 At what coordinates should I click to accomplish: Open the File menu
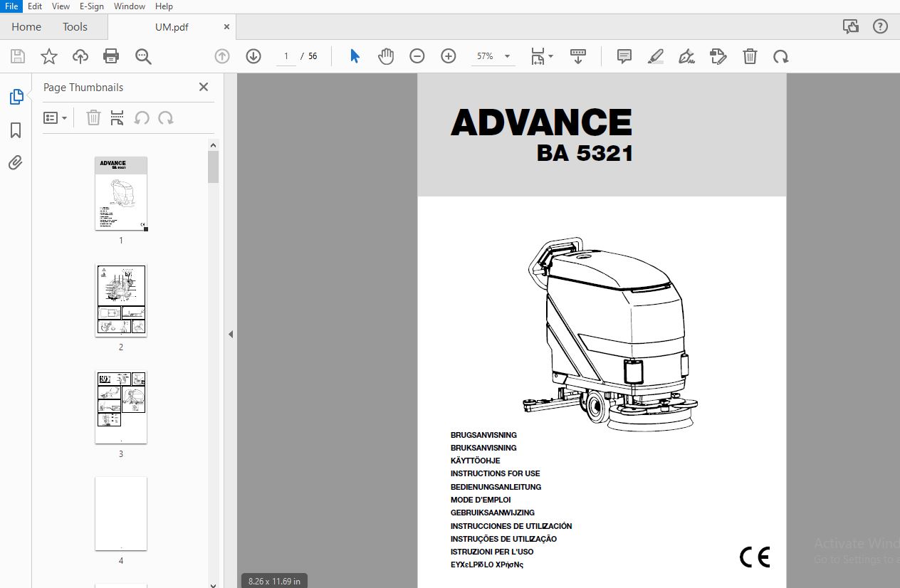click(x=11, y=6)
